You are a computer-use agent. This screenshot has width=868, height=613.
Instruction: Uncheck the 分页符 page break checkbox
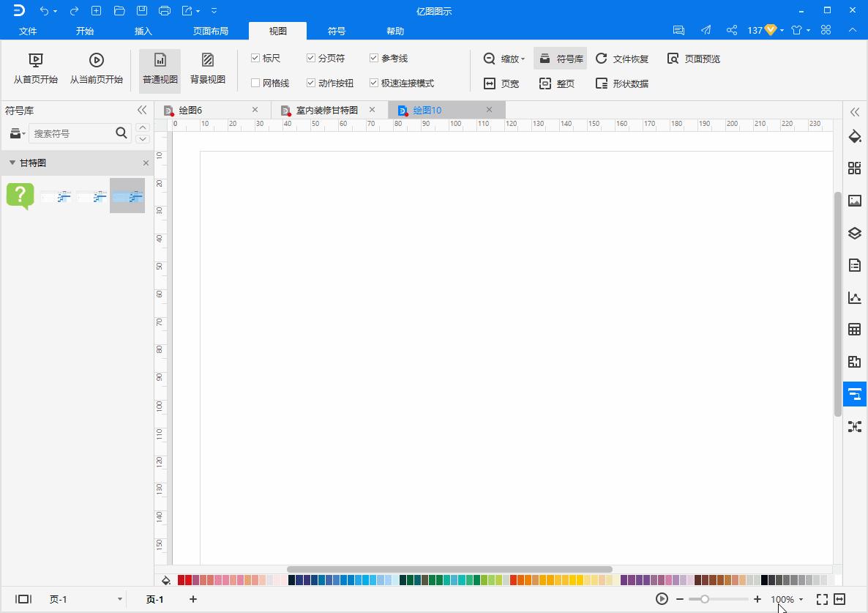click(311, 58)
